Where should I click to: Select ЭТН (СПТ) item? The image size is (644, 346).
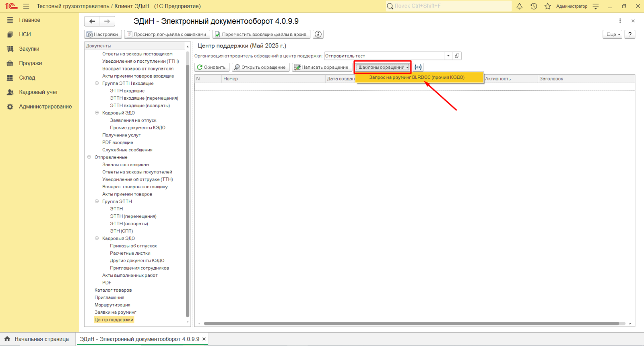pos(121,231)
